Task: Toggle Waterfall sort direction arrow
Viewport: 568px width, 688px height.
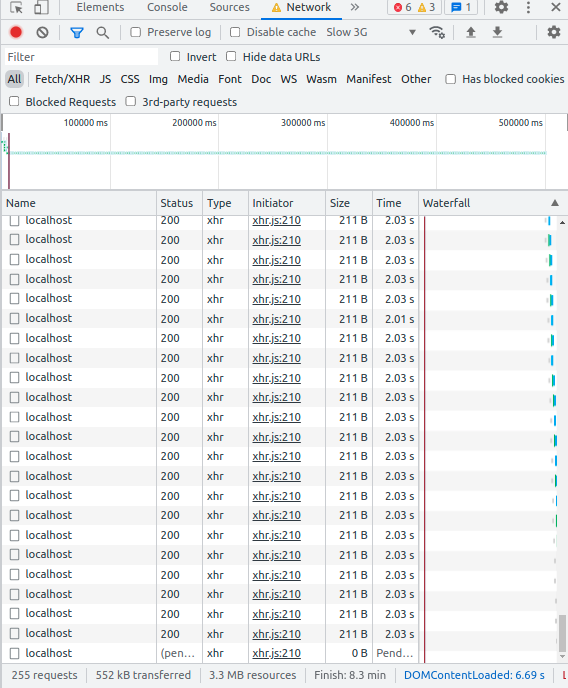Action: pos(555,203)
